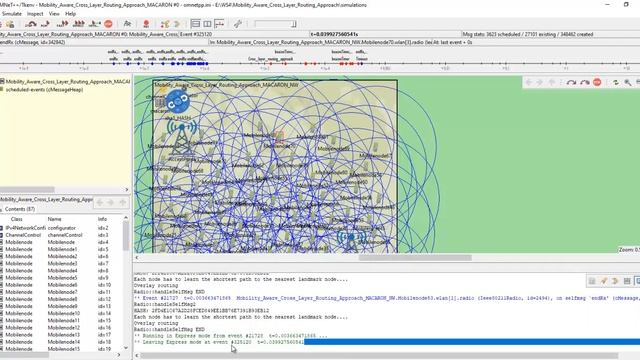Click the log panel's third toolbar icon

(x=615, y=280)
